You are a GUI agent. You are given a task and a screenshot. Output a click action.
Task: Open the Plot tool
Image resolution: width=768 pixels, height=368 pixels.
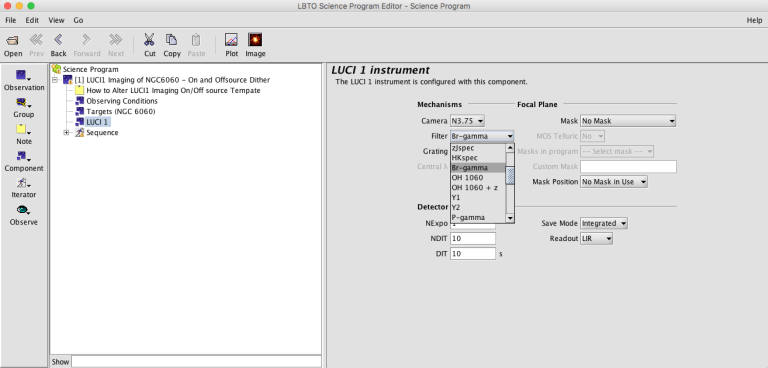(x=231, y=40)
